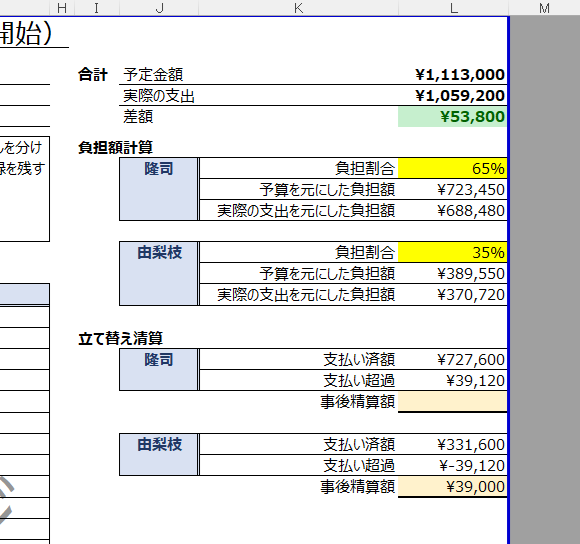Click 隆司's 予算を元にした負担額 label
Screen dimensions: 580x544
[x=327, y=190]
